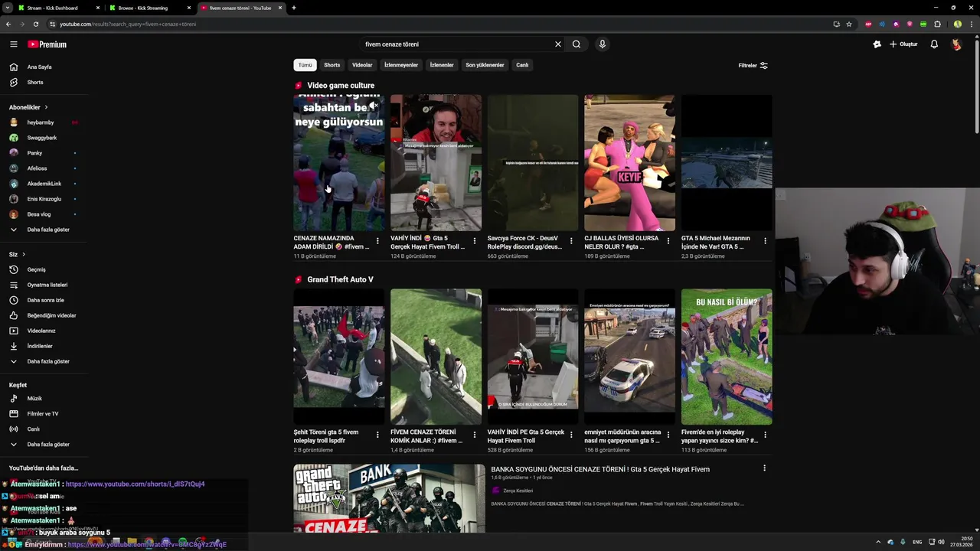Screen dimensions: 980x551
Task: Open a new browser tab
Action: coord(294,8)
